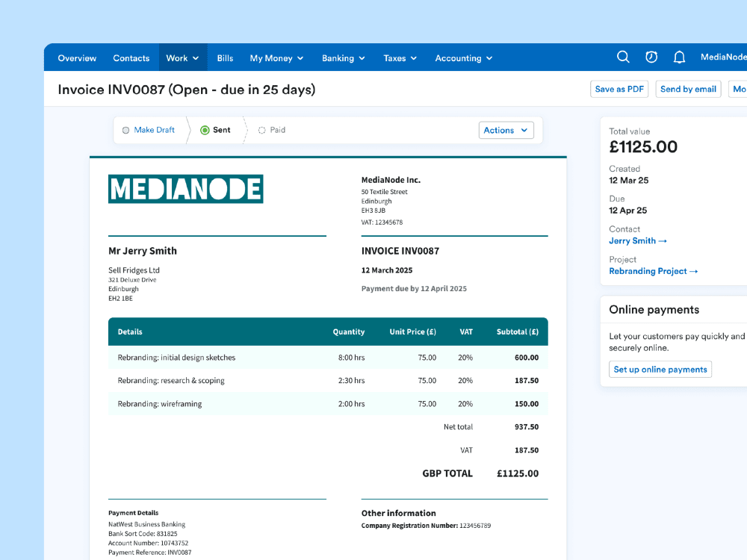Open the Taxes dropdown

pyautogui.click(x=400, y=57)
